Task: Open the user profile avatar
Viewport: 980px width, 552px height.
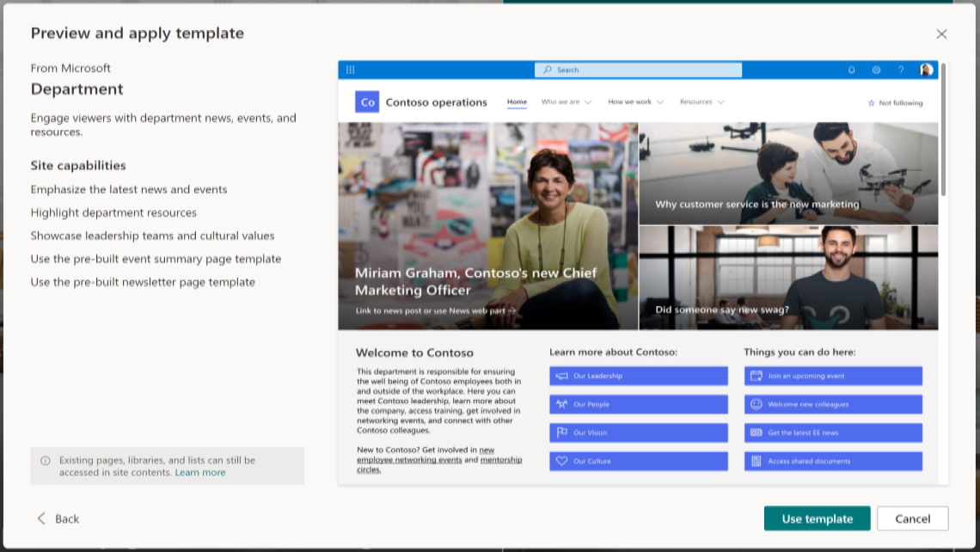Action: (x=926, y=70)
